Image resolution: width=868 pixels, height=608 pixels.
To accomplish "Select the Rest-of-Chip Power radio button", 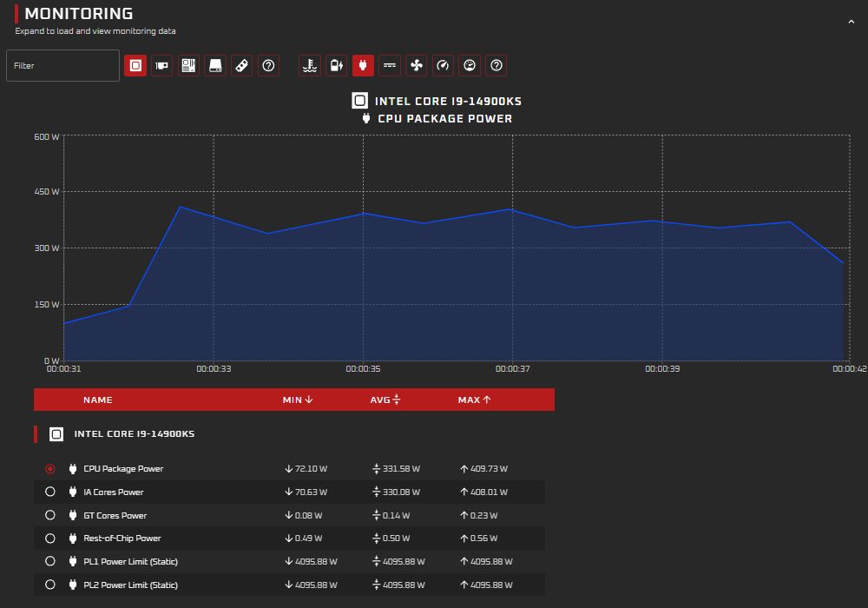I will pos(50,539).
